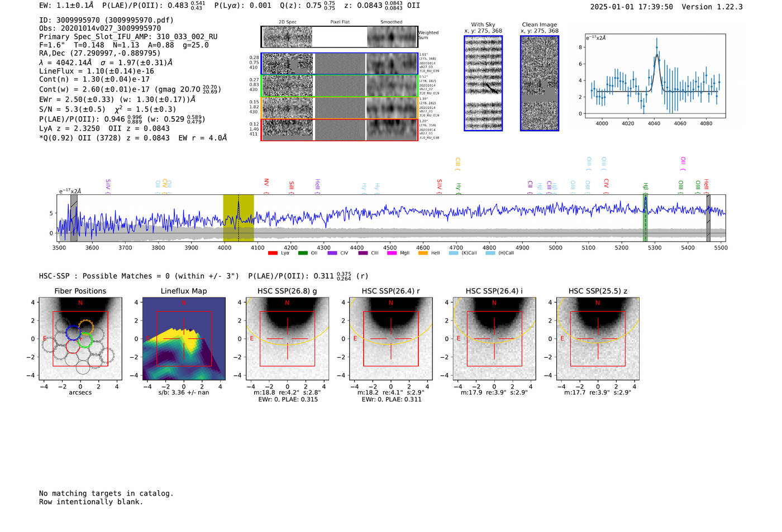The width and height of the screenshot is (782, 532).
Task: Select the HSC SSP(25.5) z image
Action: 598,339
